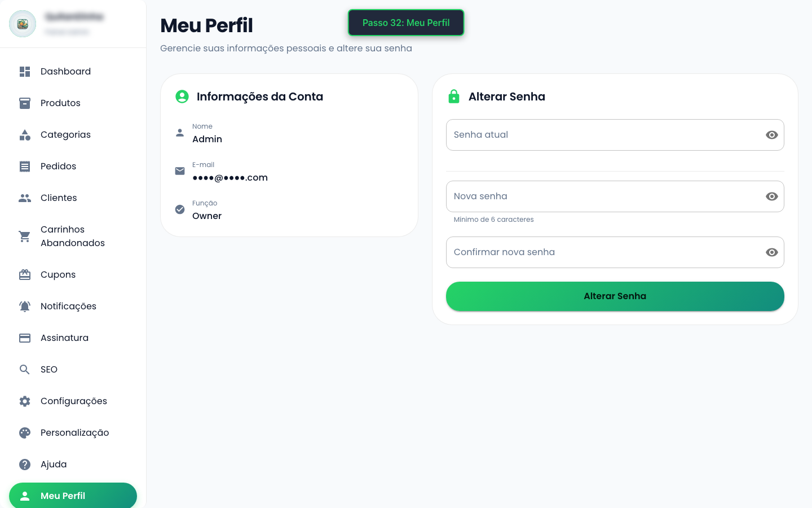Reveal the Confirmar nova senha field
This screenshot has height=508, width=812.
click(771, 252)
